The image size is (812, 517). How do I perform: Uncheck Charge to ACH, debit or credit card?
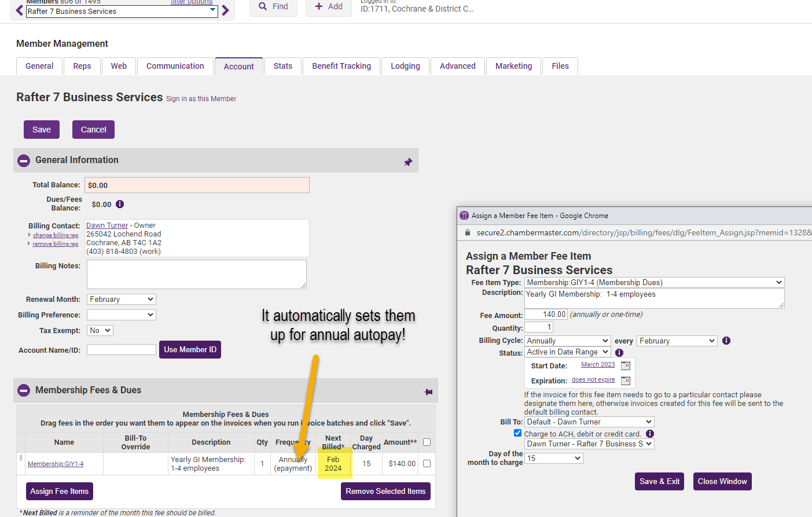click(x=517, y=433)
